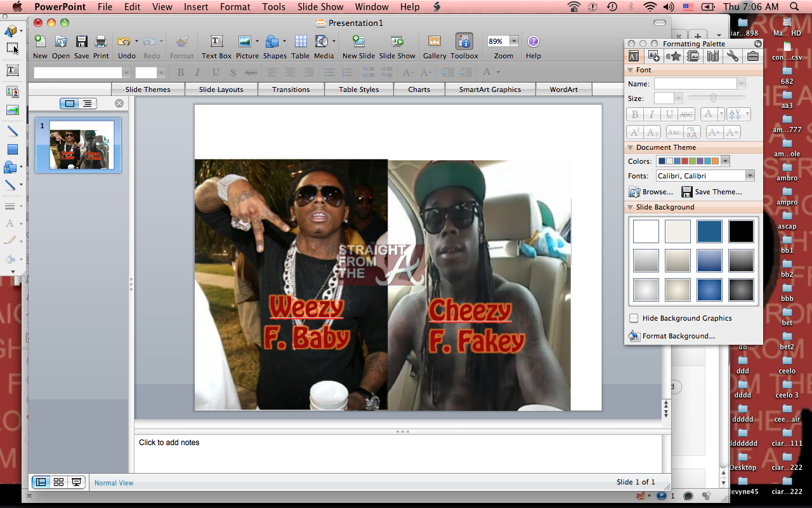The image size is (812, 508).
Task: Insert a Table using toolbar icon
Action: pyautogui.click(x=300, y=42)
